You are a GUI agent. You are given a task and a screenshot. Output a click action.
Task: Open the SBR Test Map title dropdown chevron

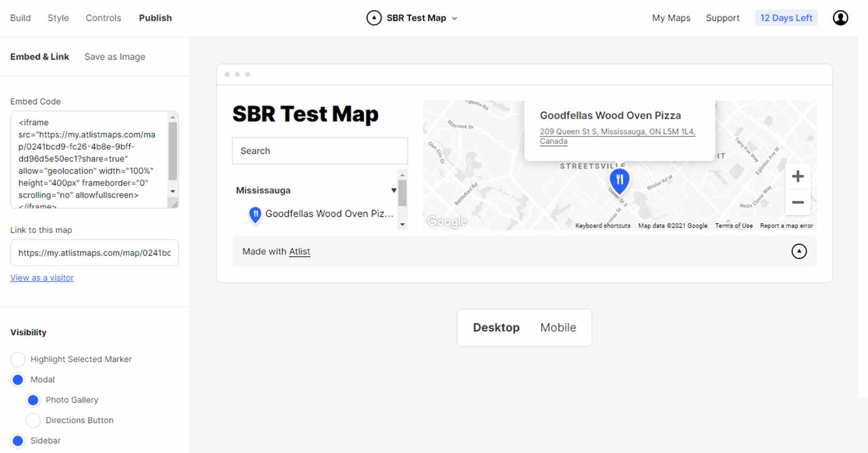[x=454, y=19]
